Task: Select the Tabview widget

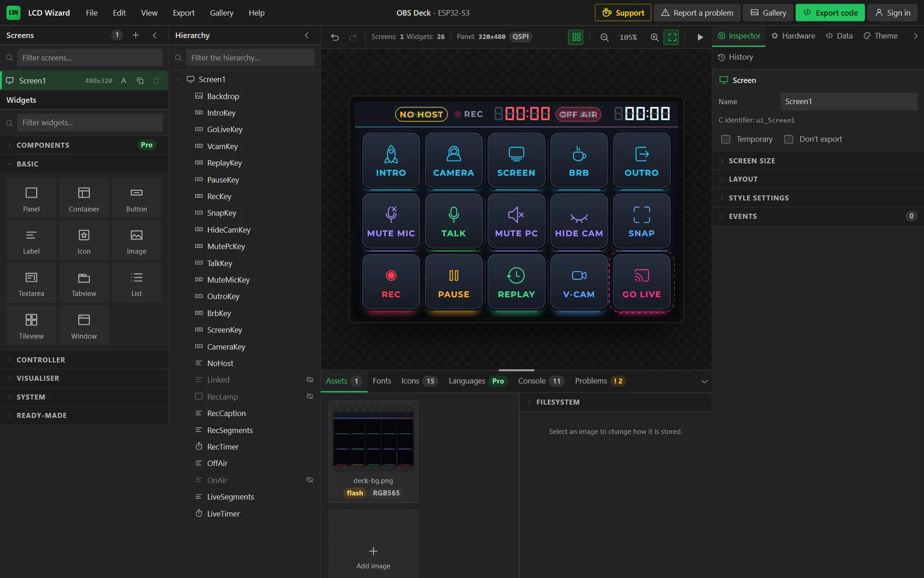Action: (x=84, y=283)
